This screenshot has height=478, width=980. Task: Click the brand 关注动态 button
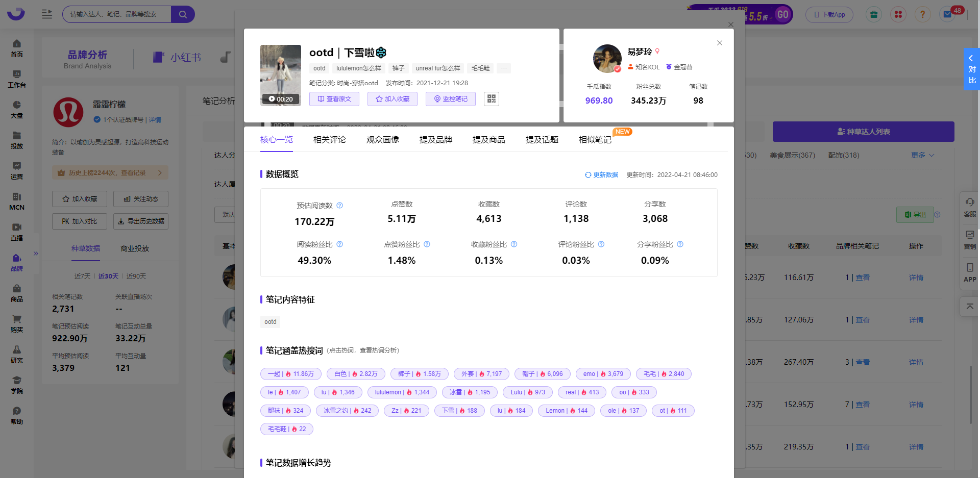coord(141,199)
